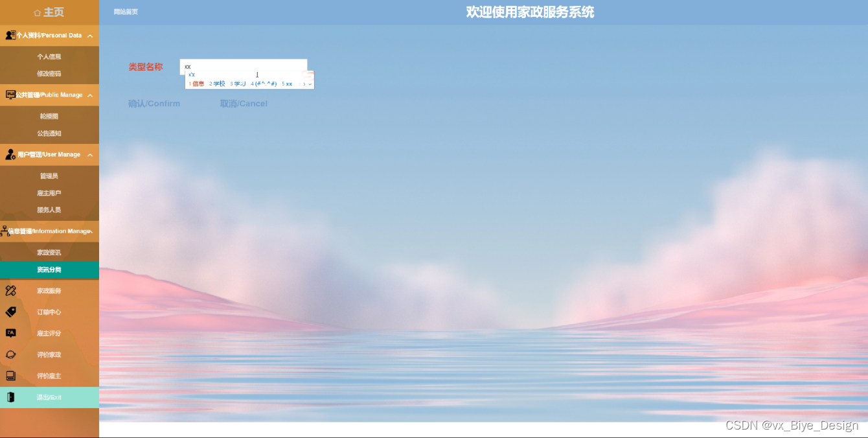Click the Exit door icon
The width and height of the screenshot is (868, 438).
pyautogui.click(x=10, y=397)
